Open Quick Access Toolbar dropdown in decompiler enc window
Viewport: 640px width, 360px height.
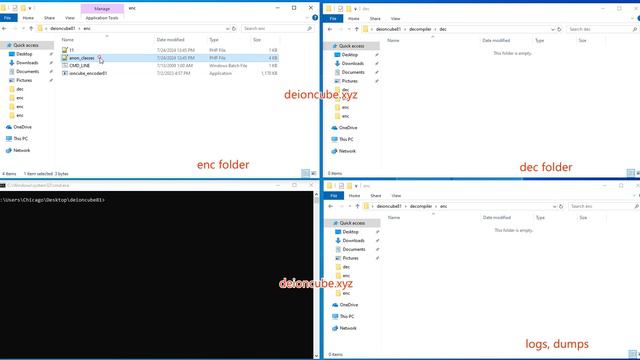[x=356, y=186]
